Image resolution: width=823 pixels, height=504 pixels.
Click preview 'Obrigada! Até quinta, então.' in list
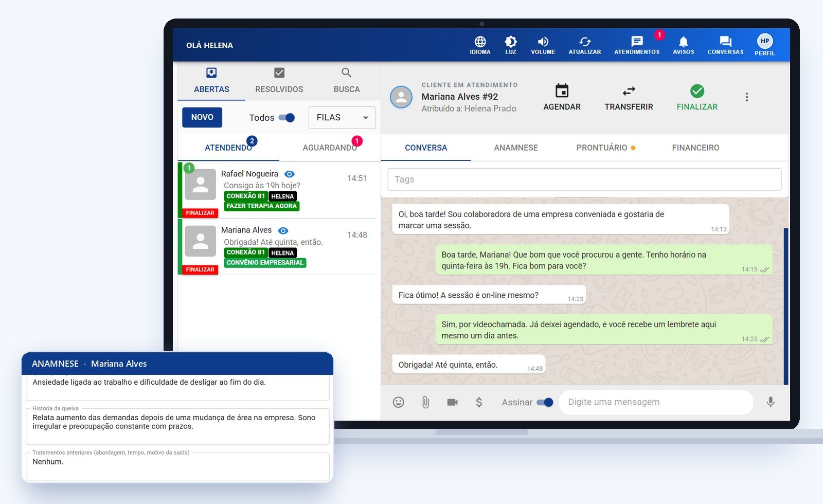[x=273, y=242]
